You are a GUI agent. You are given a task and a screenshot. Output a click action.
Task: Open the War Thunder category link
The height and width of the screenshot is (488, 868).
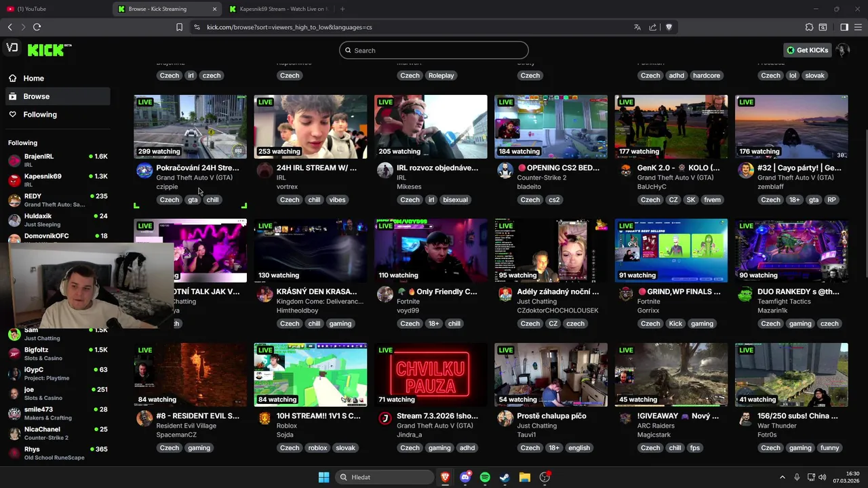[778, 426]
